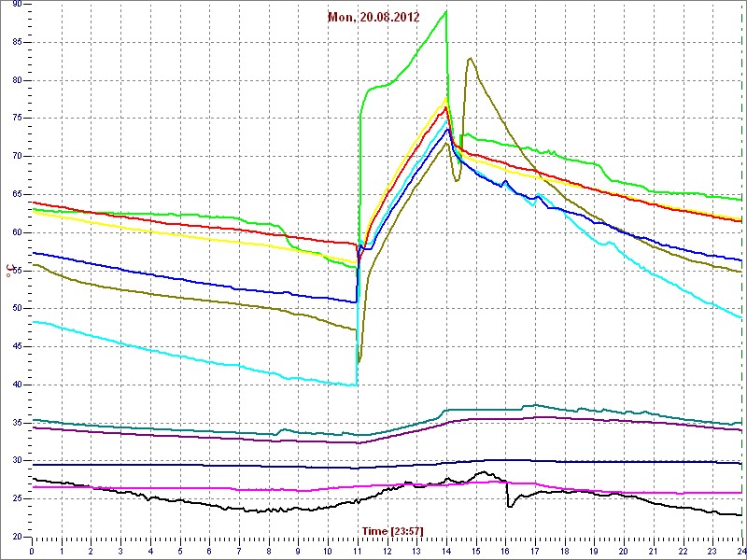
Task: Click hour 19 on the time axis
Action: 594,552
